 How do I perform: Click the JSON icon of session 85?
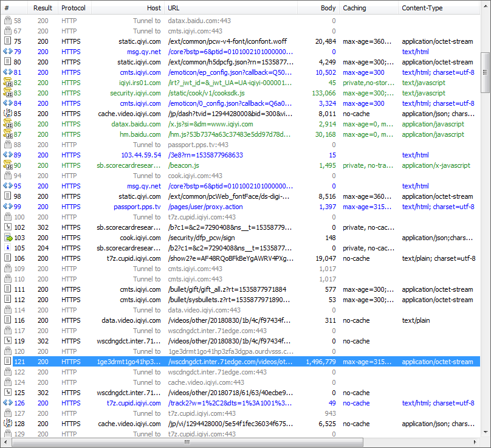(8, 114)
